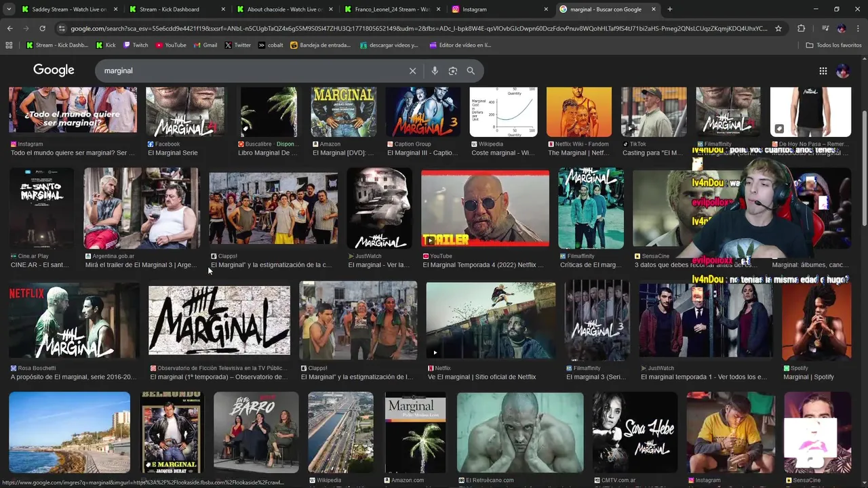868x488 pixels.
Task: Click the 'El Marginal Serie' Facebook caption
Action: pyautogui.click(x=173, y=153)
